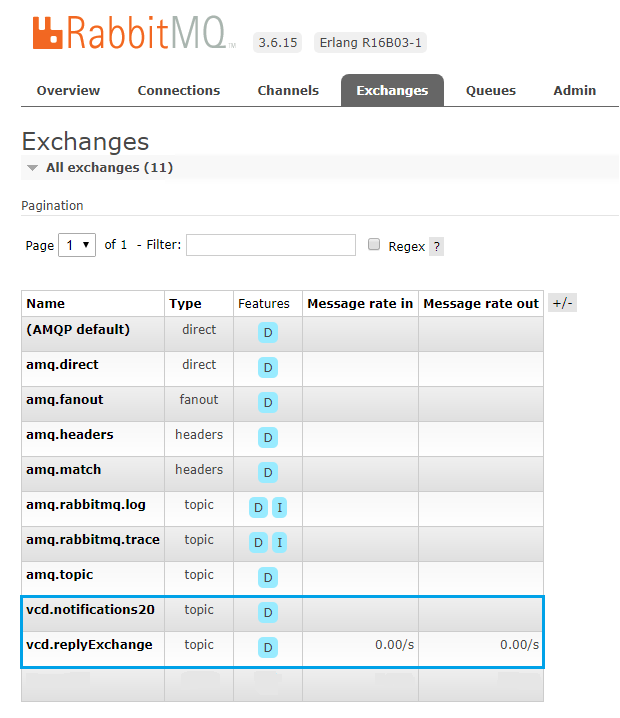
Task: Switch to the Queues tab
Action: [x=491, y=90]
